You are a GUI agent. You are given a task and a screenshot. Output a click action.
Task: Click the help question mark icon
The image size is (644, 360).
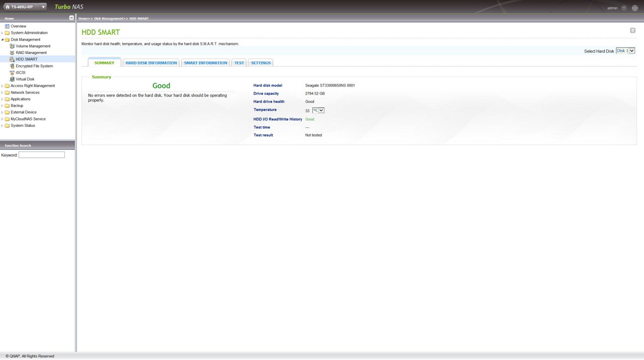(x=632, y=30)
